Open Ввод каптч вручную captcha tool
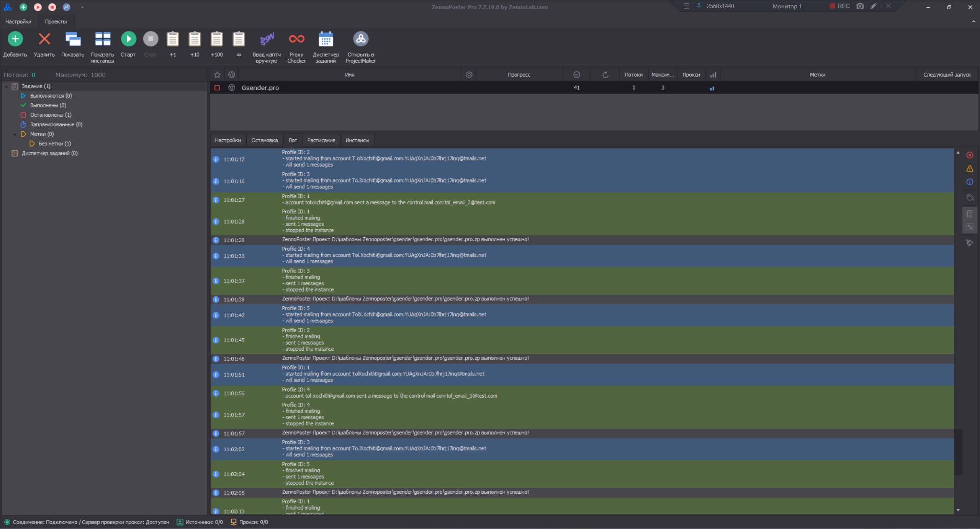 point(267,39)
